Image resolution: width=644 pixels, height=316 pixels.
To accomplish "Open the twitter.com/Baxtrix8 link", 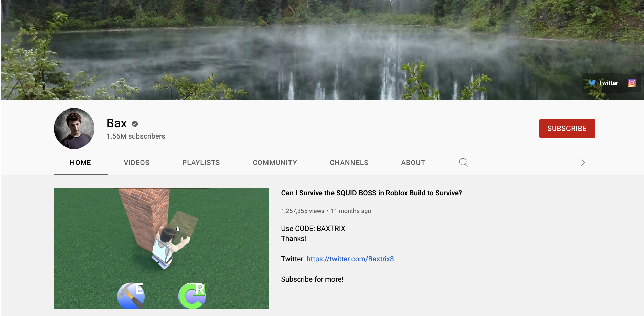I will [350, 259].
